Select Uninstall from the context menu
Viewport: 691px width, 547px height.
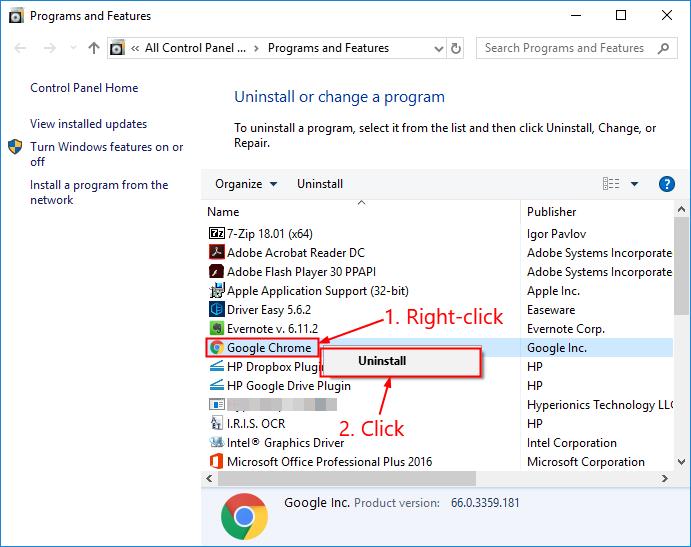tap(401, 361)
